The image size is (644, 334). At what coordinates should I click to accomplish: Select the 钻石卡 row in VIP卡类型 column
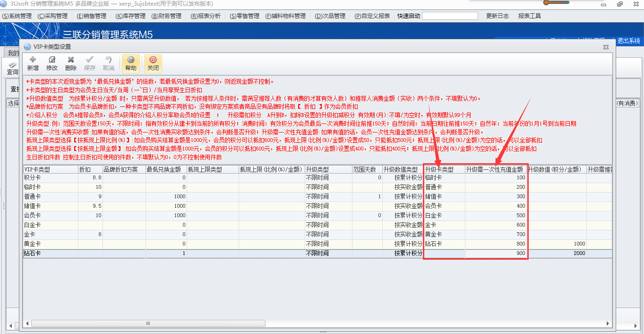coord(51,253)
